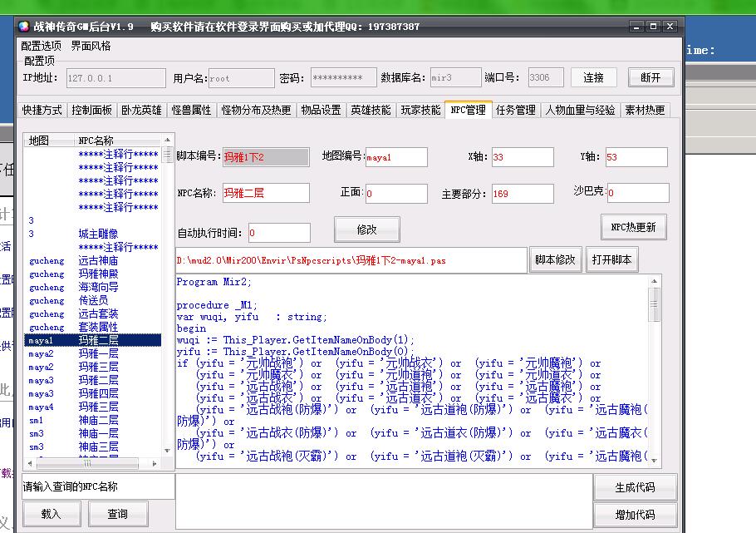This screenshot has width=756, height=533.
Task: Click the 查询 button
Action: 118,514
